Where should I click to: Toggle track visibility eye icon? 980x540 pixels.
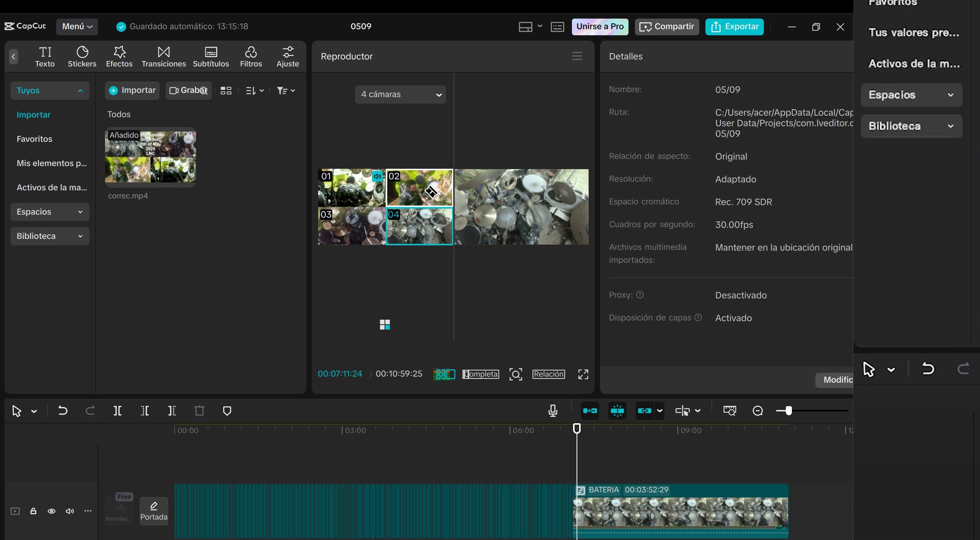[x=51, y=511]
